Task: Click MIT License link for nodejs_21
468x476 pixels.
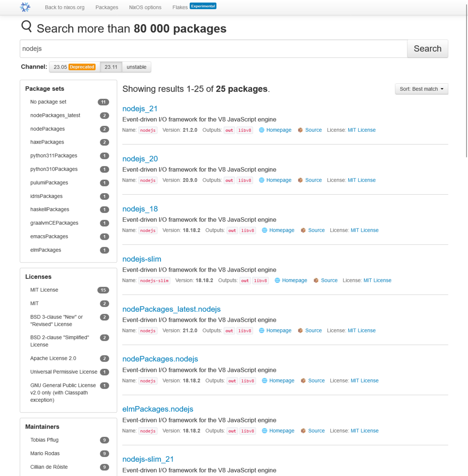Action: click(x=362, y=130)
